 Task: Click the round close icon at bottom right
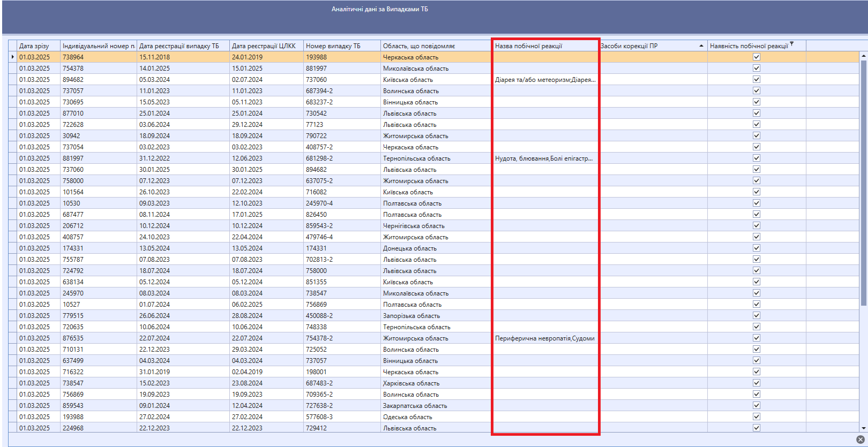[x=860, y=440]
